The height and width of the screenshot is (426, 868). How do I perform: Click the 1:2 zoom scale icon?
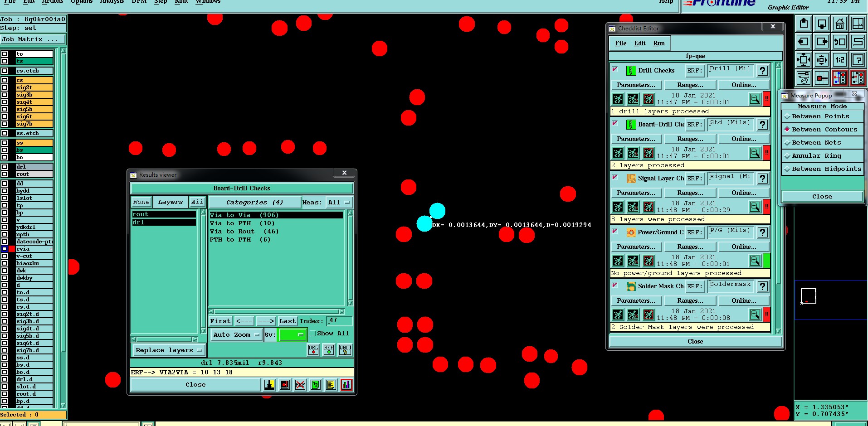(839, 60)
